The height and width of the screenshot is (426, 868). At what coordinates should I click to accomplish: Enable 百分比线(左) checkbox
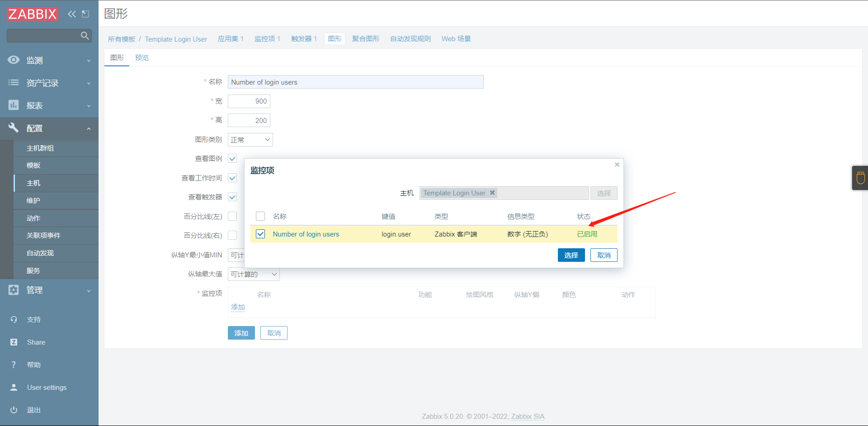[232, 216]
